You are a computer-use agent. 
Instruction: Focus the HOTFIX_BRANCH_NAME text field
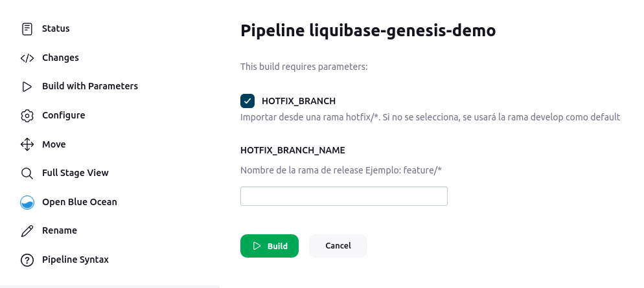(344, 196)
